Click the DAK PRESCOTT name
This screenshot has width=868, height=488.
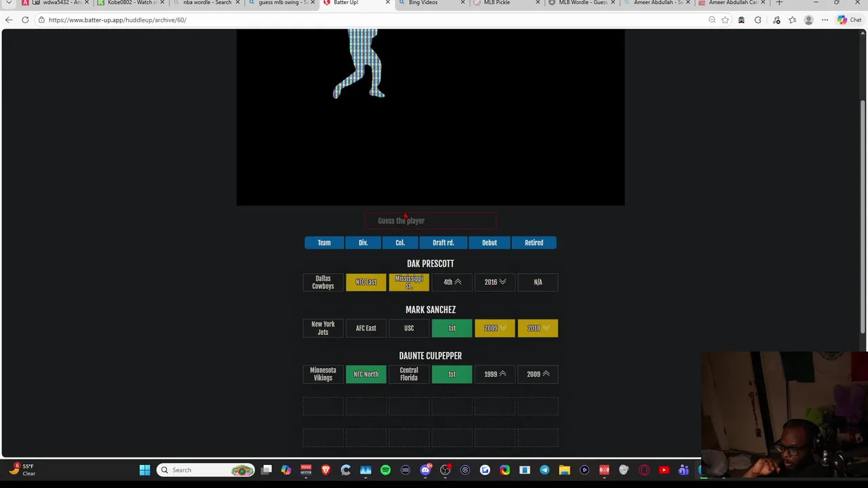431,264
